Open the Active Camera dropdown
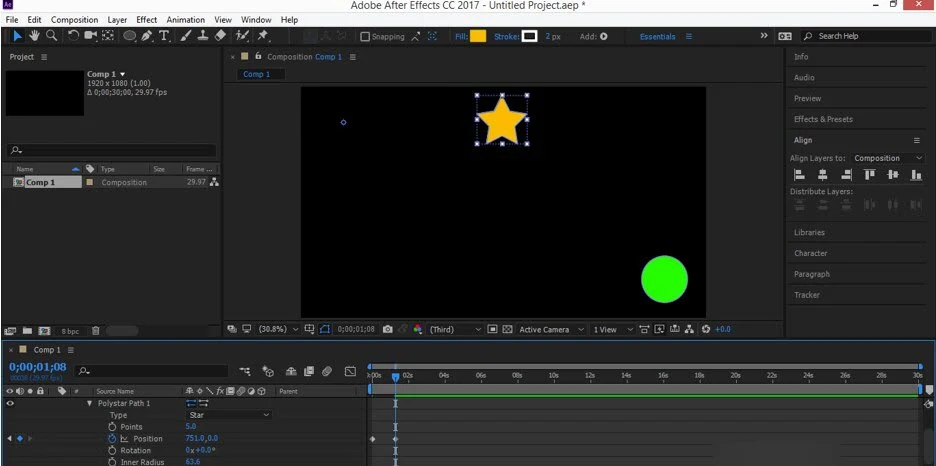The image size is (936, 466). coord(552,329)
